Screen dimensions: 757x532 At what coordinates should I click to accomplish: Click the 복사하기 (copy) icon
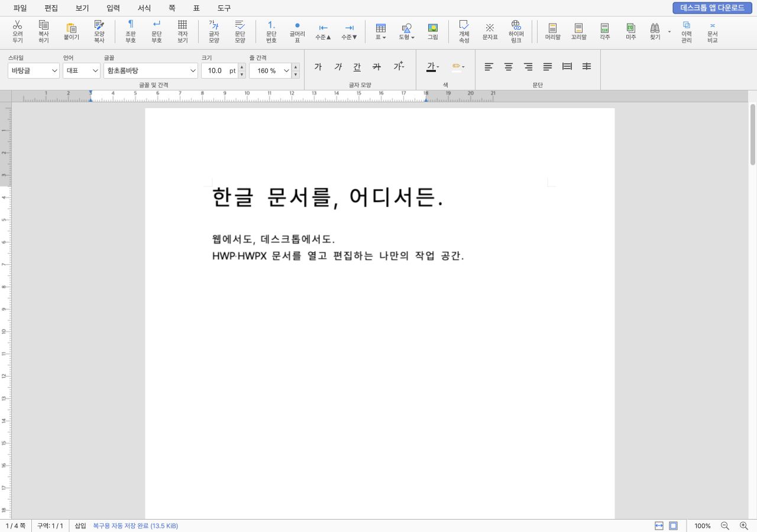point(44,31)
